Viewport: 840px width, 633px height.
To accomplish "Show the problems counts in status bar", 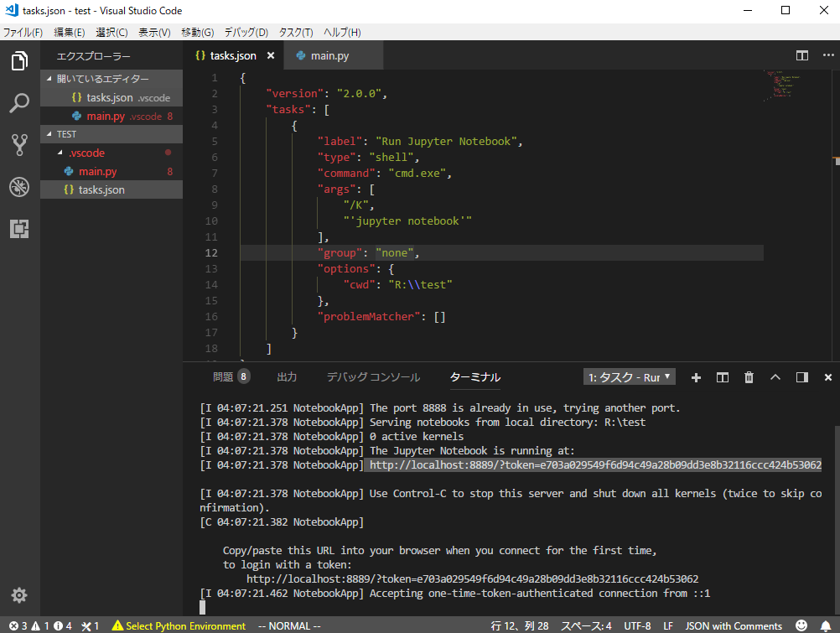I will [40, 625].
